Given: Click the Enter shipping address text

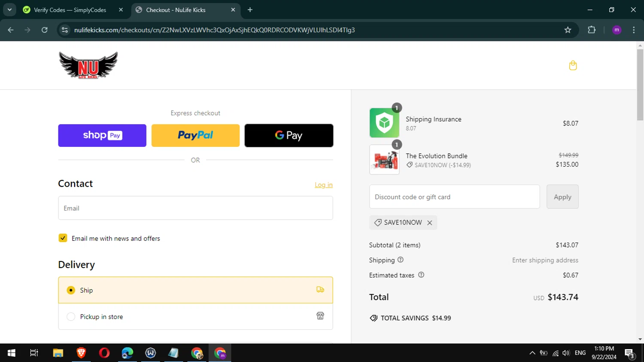Looking at the screenshot, I should [545, 260].
